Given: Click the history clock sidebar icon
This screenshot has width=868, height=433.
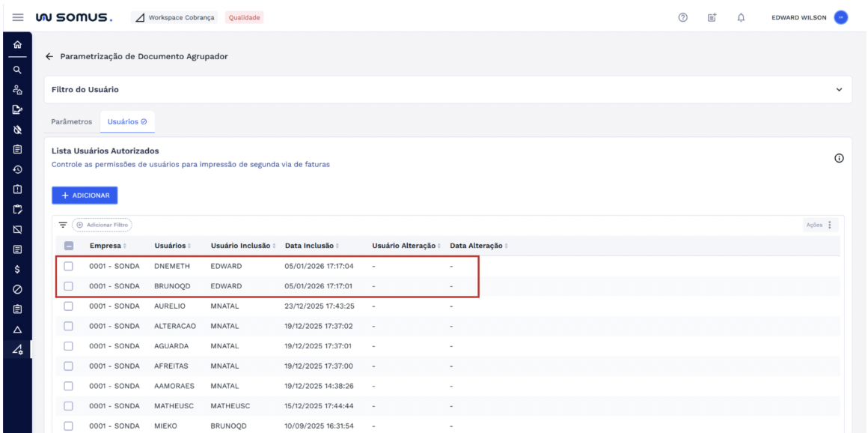Looking at the screenshot, I should click(16, 169).
